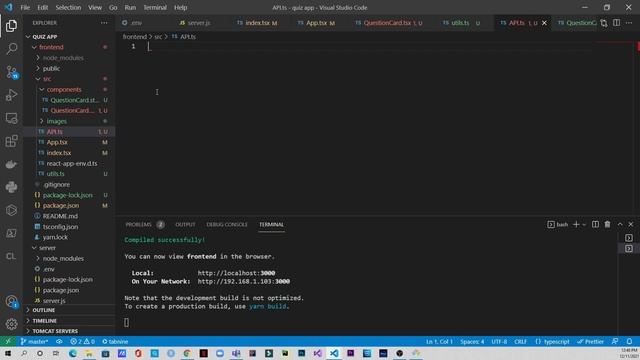Click the tabnine status bar item

tap(115, 342)
